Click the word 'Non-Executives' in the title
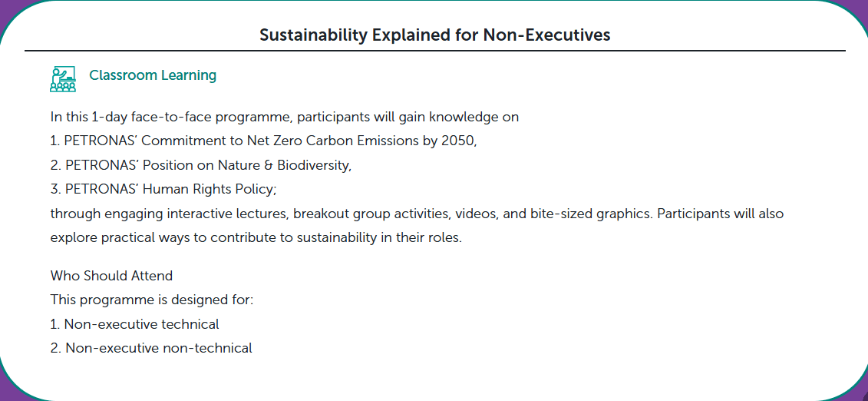This screenshot has height=401, width=868. pyautogui.click(x=547, y=35)
